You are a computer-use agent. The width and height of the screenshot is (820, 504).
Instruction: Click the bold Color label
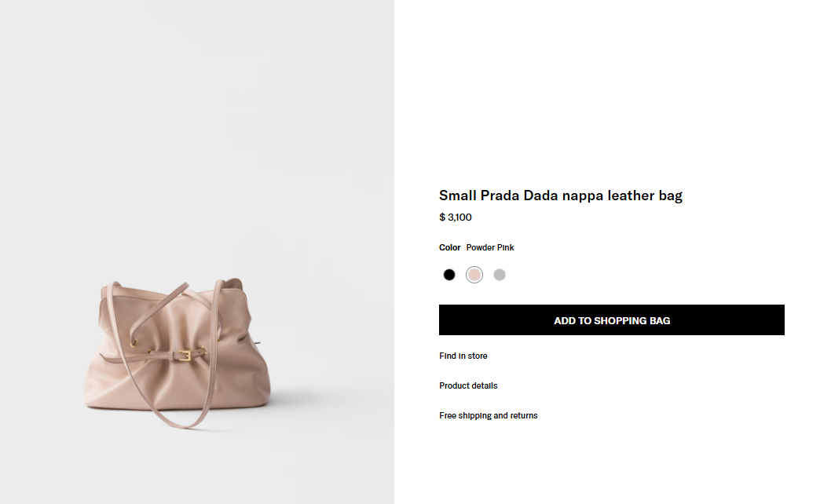click(x=449, y=248)
